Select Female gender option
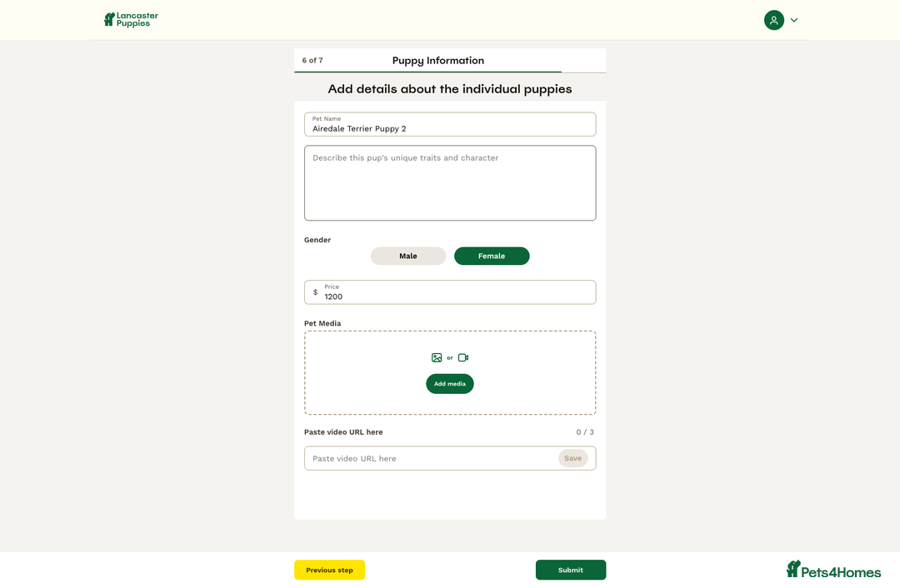 [492, 257]
